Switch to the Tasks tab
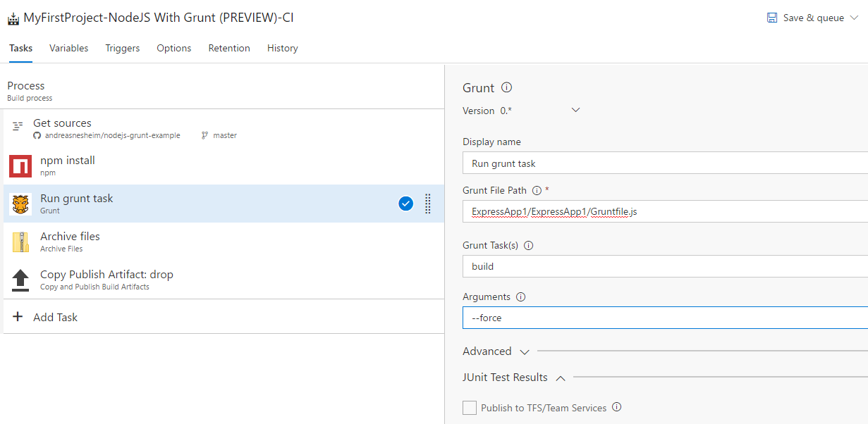This screenshot has height=424, width=868. point(20,48)
